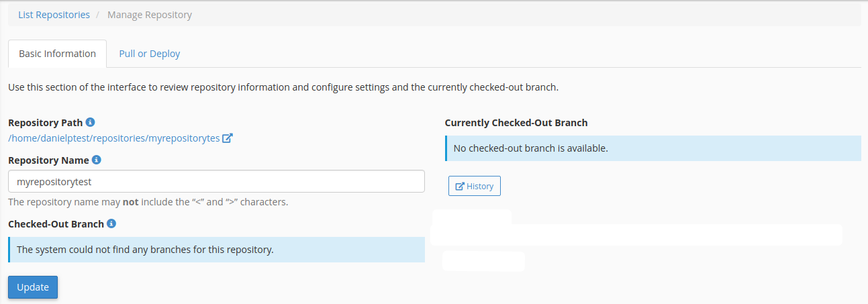Click the Repository Name label text
The image size is (868, 304).
48,160
